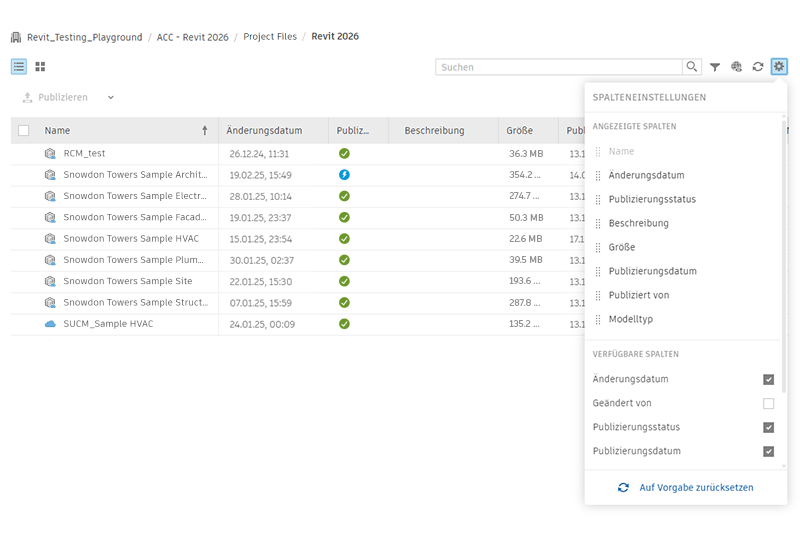The height and width of the screenshot is (547, 800).
Task: Uncheck Publizierungsdatum in available columns
Action: coord(768,452)
